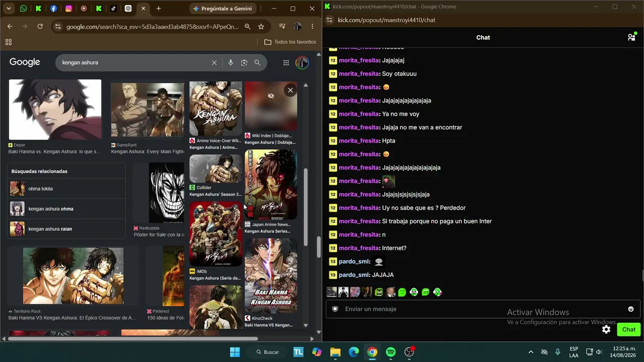Viewport: 644px width, 362px height.
Task: Click the Google logo
Action: coord(25,62)
